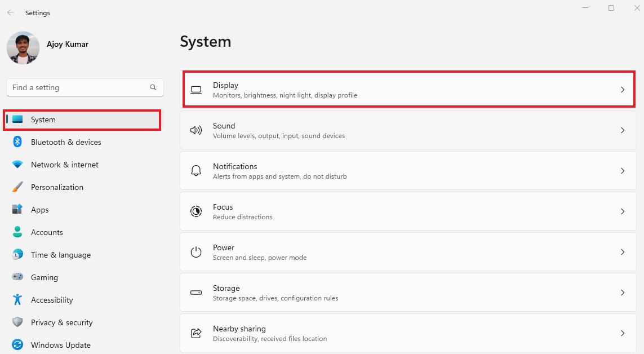Click the Privacy & security shield icon

[17, 322]
